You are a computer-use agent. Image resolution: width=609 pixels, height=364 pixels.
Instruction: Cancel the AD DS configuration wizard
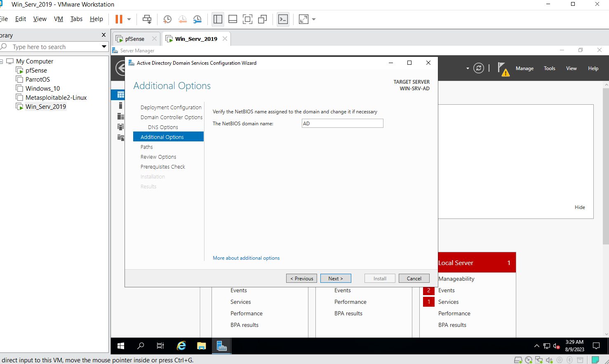click(414, 278)
